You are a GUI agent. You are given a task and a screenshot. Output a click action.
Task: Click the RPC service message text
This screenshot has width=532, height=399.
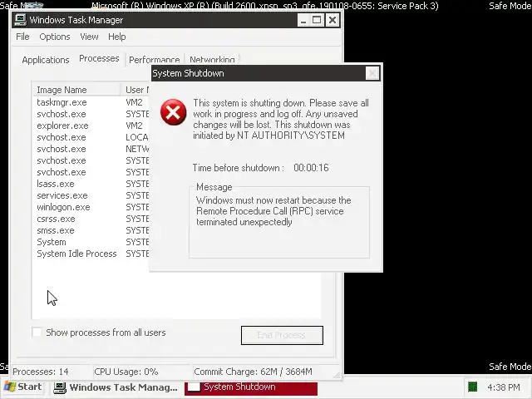(x=273, y=211)
